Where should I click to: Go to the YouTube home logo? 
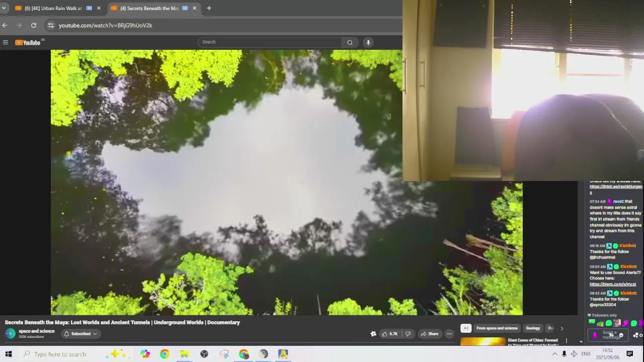28,42
